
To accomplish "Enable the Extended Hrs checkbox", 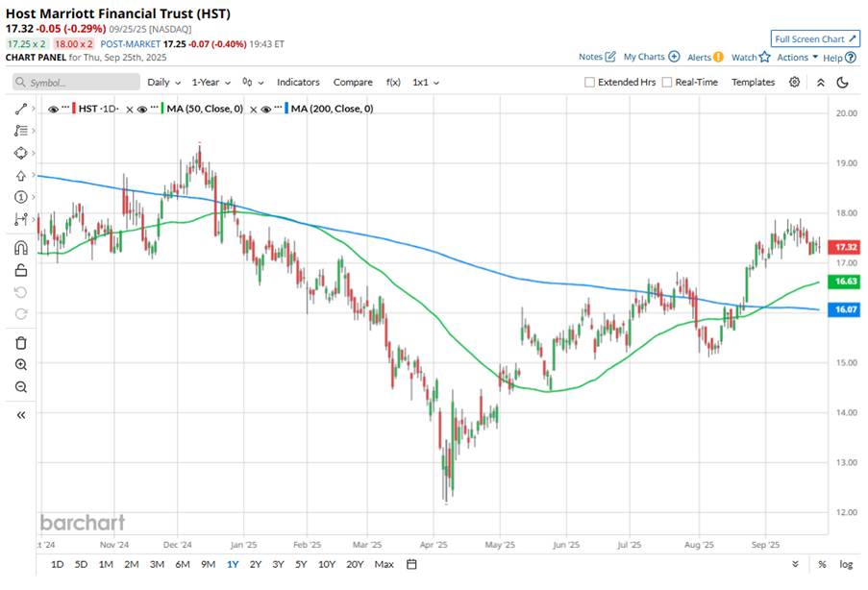I will 590,83.
